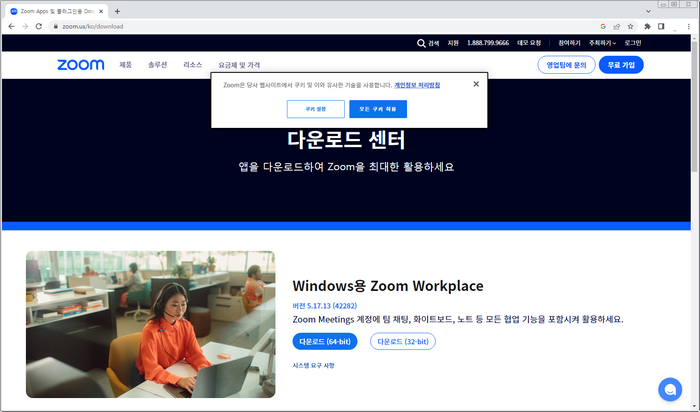
Task: Open the Google icon in address bar
Action: (603, 26)
